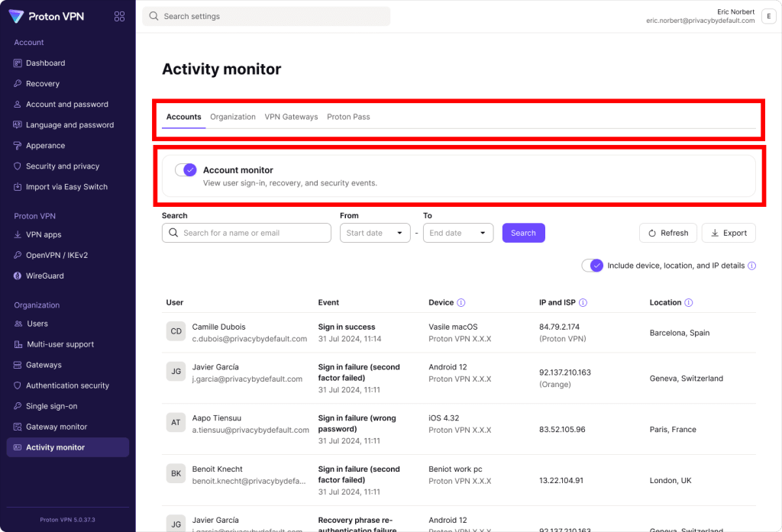Click the Search for a name or email field
The height and width of the screenshot is (532, 782).
point(247,233)
